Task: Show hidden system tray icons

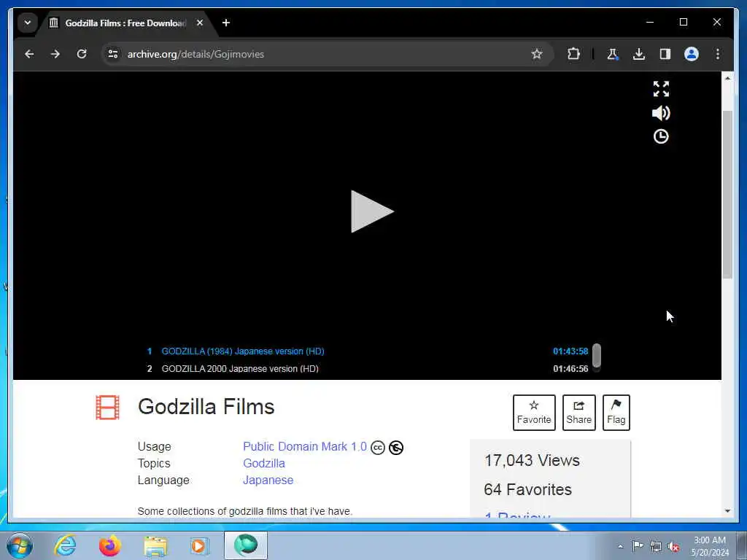Action: tap(620, 547)
